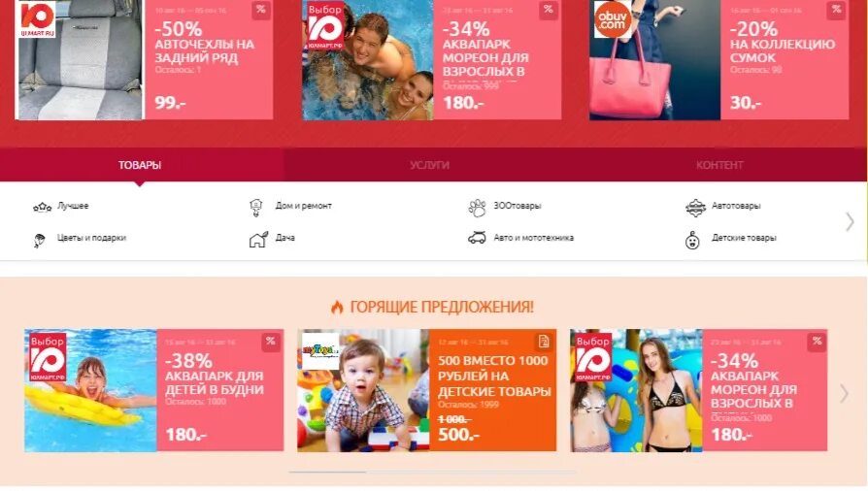Screen dimensions: 868x491
Task: Open the -38% аквапарк для детей offer
Action: (154, 390)
